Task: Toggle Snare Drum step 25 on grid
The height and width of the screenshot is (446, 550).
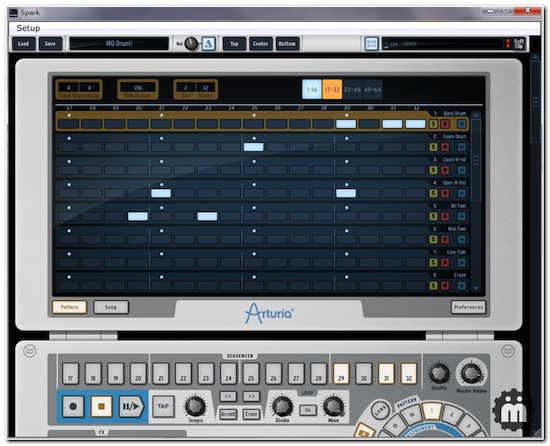Action: (x=254, y=147)
